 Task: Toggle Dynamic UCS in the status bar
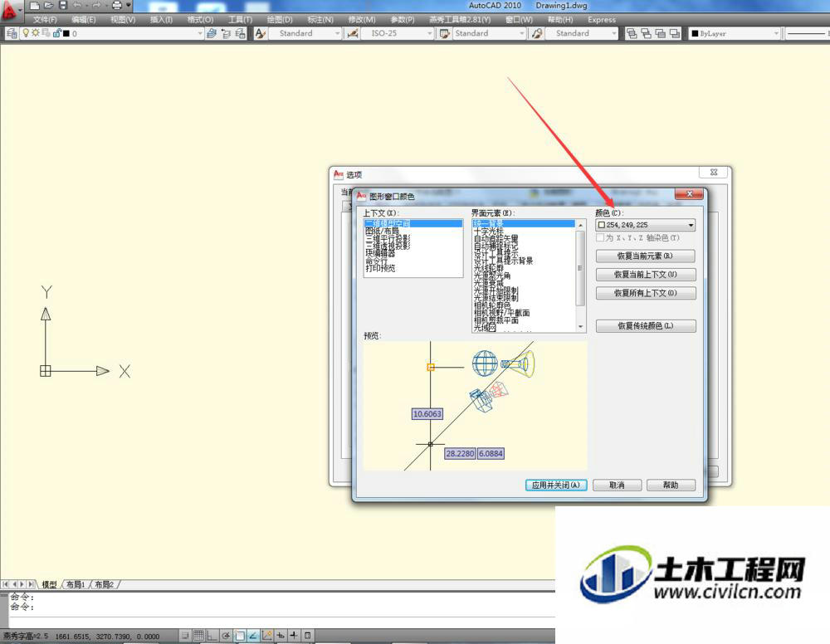pos(266,636)
